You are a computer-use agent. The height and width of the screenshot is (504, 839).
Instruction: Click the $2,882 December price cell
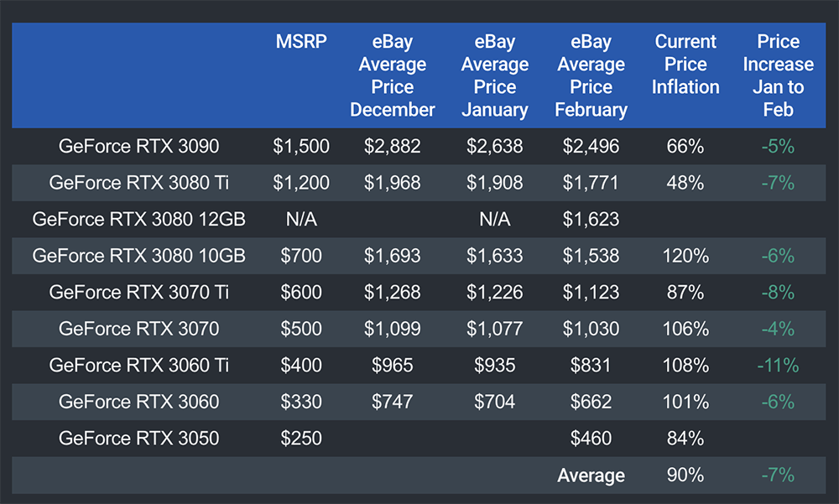click(393, 147)
